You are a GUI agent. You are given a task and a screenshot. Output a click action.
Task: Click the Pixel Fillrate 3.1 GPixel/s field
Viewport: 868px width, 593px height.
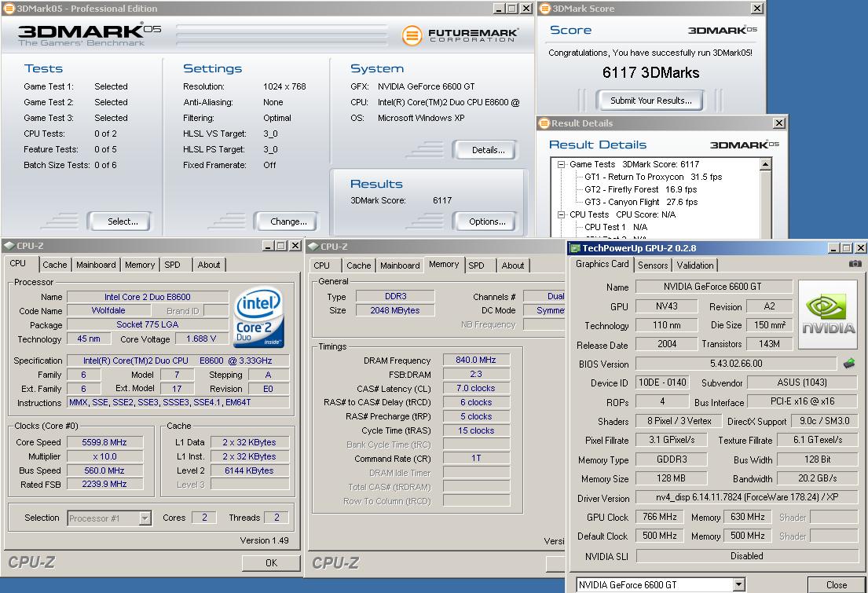point(671,440)
